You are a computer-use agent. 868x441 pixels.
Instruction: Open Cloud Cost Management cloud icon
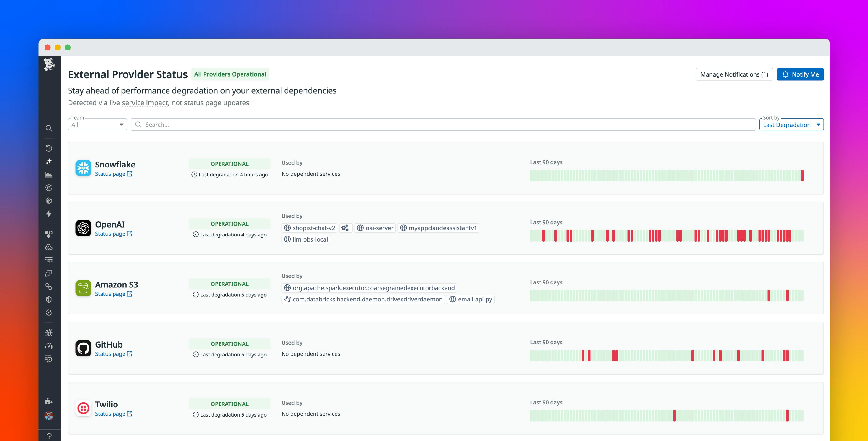49,247
